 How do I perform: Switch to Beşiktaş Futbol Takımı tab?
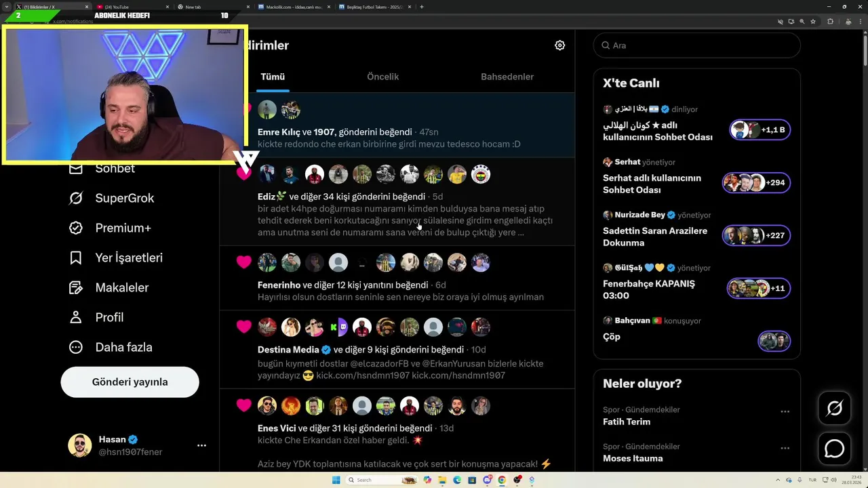pyautogui.click(x=374, y=7)
